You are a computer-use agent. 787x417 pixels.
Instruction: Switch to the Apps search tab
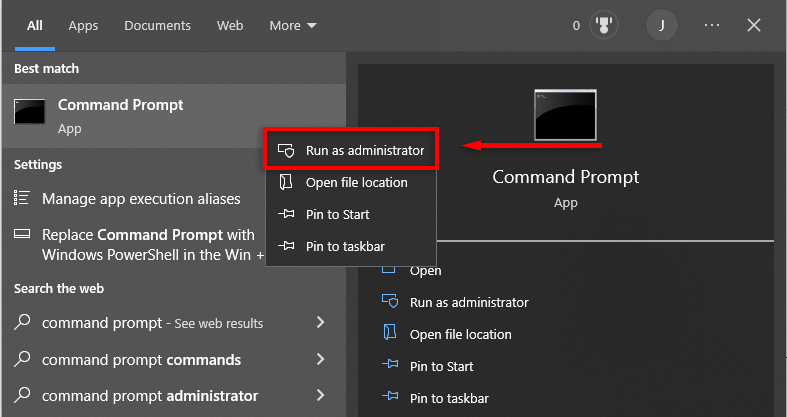click(x=83, y=26)
